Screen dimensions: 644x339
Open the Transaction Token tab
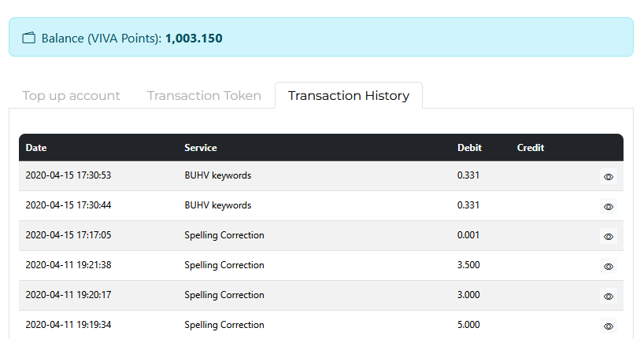pos(204,96)
